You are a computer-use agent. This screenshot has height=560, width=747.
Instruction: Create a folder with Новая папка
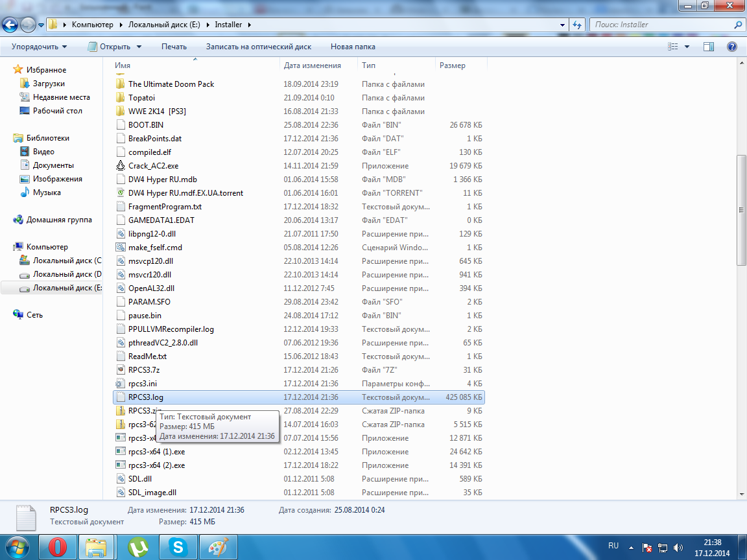point(353,47)
